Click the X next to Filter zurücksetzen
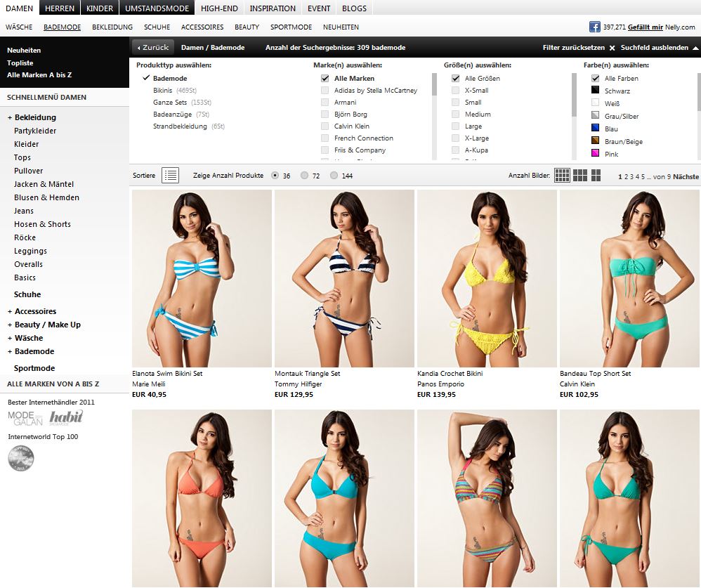This screenshot has width=701, height=588. tap(612, 48)
